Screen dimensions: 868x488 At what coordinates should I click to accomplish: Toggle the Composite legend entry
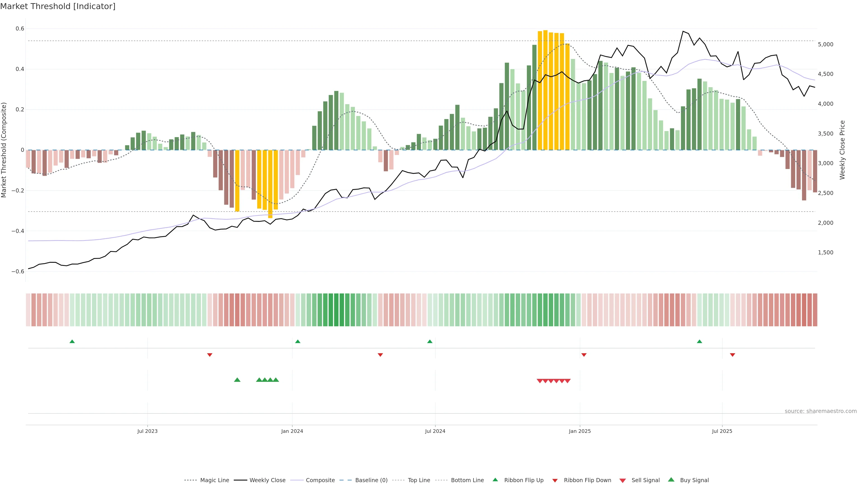[x=320, y=480]
